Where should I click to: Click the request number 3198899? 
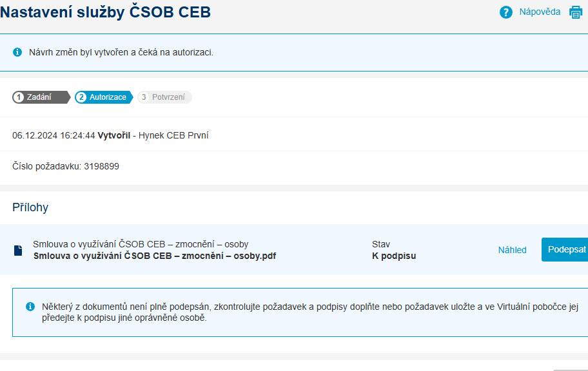(x=101, y=166)
